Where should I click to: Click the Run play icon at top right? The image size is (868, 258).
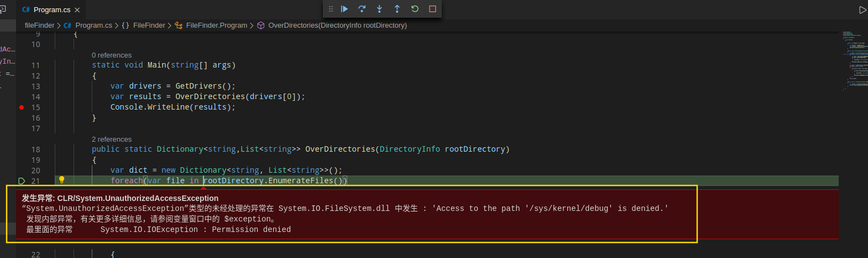tap(862, 10)
